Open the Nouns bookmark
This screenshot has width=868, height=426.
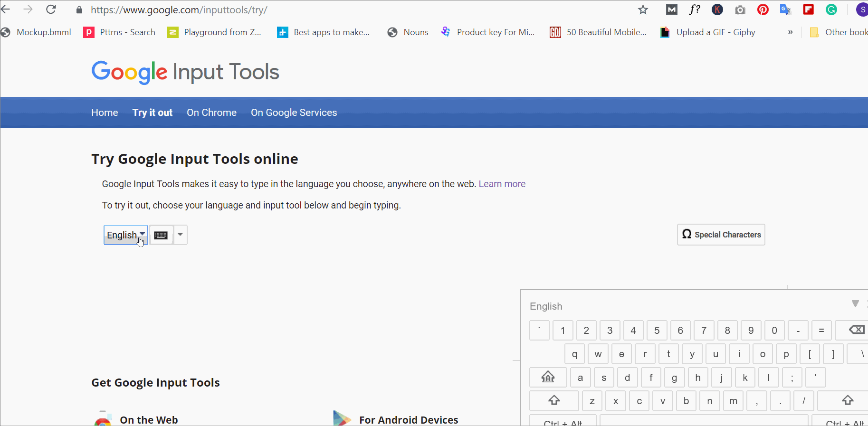click(x=408, y=32)
